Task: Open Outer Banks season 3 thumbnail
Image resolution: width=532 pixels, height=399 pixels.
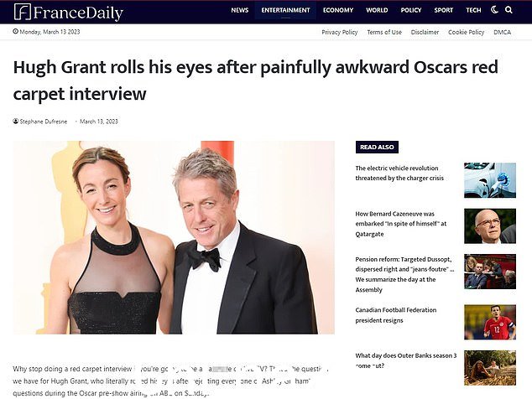Action: (490, 368)
